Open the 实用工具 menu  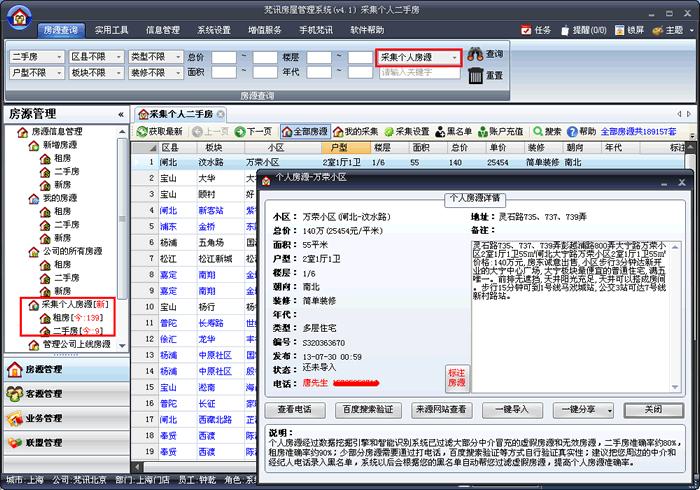tap(112, 30)
